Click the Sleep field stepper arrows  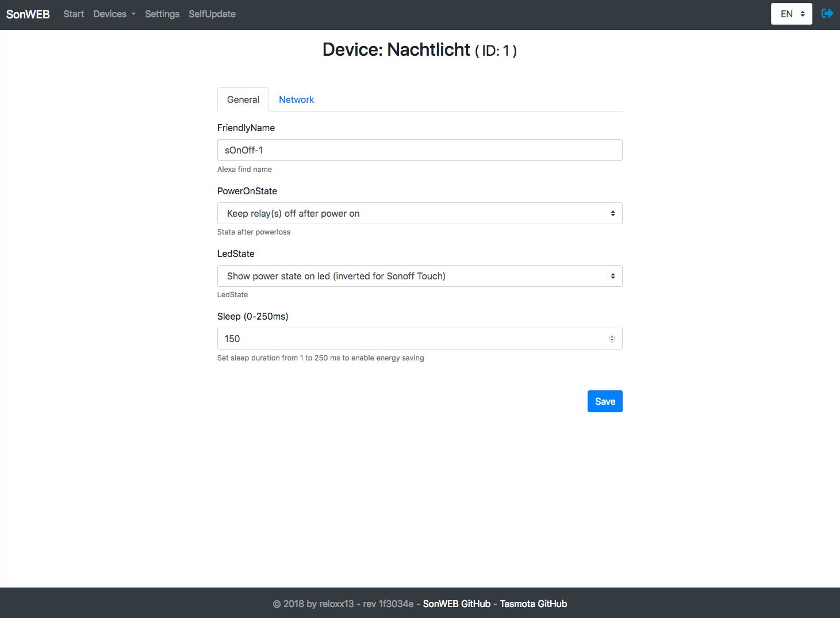click(612, 339)
